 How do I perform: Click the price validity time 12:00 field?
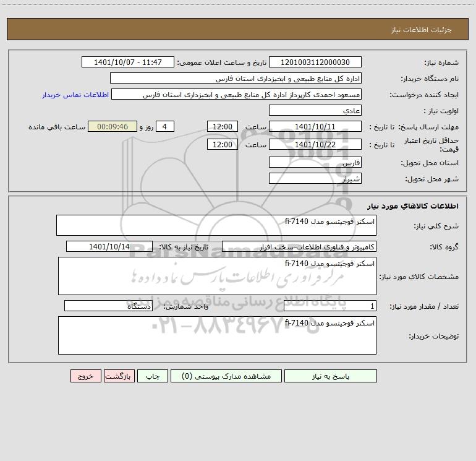222,144
